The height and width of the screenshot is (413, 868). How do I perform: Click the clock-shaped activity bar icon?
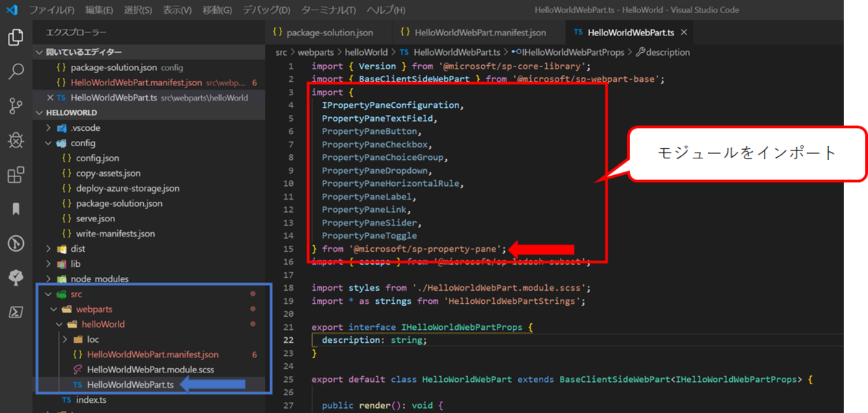[15, 244]
